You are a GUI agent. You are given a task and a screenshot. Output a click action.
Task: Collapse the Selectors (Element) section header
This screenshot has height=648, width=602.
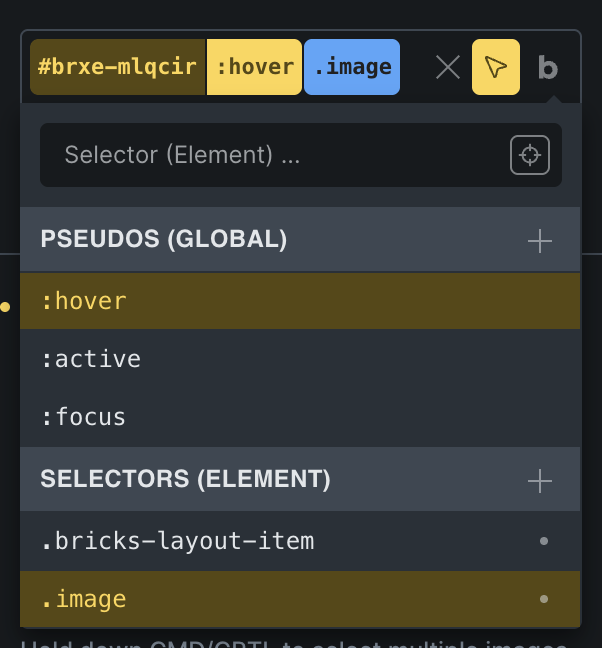pyautogui.click(x=300, y=479)
